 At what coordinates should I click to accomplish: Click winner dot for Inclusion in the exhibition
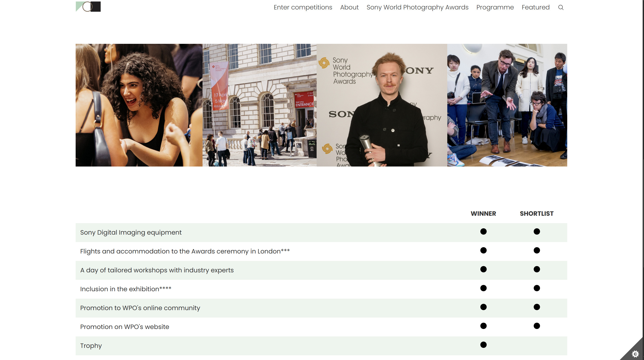[483, 288]
